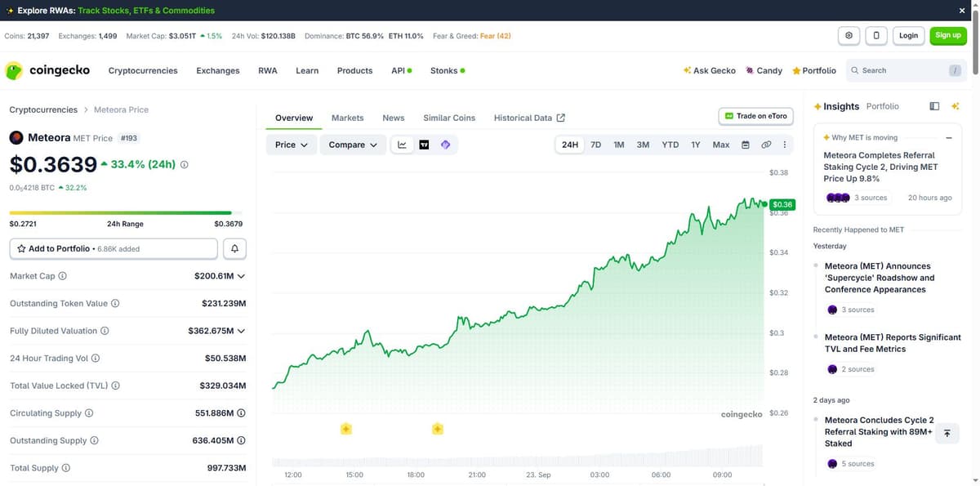This screenshot has width=980, height=486.
Task: Open Candy rewards
Action: (x=764, y=71)
